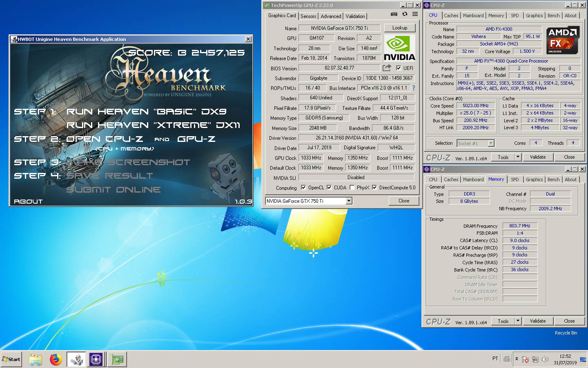Image resolution: width=588 pixels, height=368 pixels.
Task: Open Bench tab in bottom CPU-Z window
Action: tap(553, 180)
